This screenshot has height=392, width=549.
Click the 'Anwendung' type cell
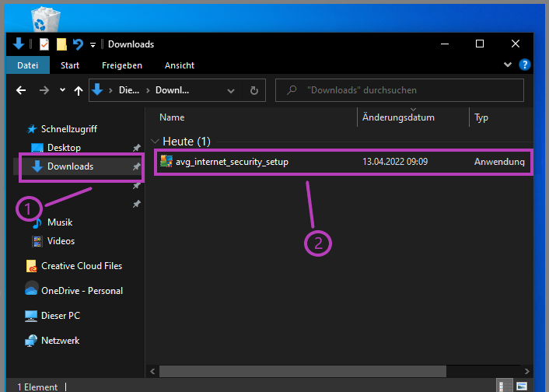499,162
